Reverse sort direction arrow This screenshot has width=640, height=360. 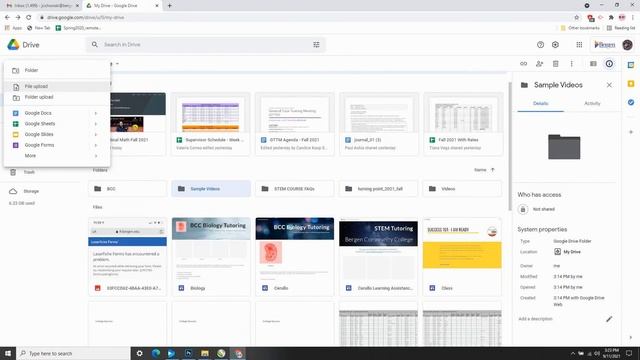pyautogui.click(x=493, y=170)
